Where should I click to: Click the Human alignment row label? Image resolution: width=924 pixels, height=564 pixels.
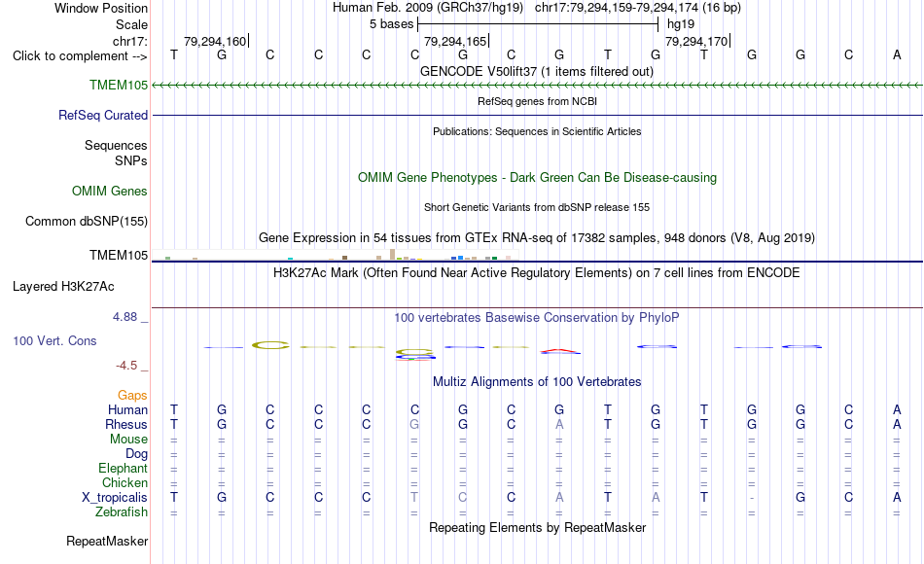pyautogui.click(x=127, y=409)
